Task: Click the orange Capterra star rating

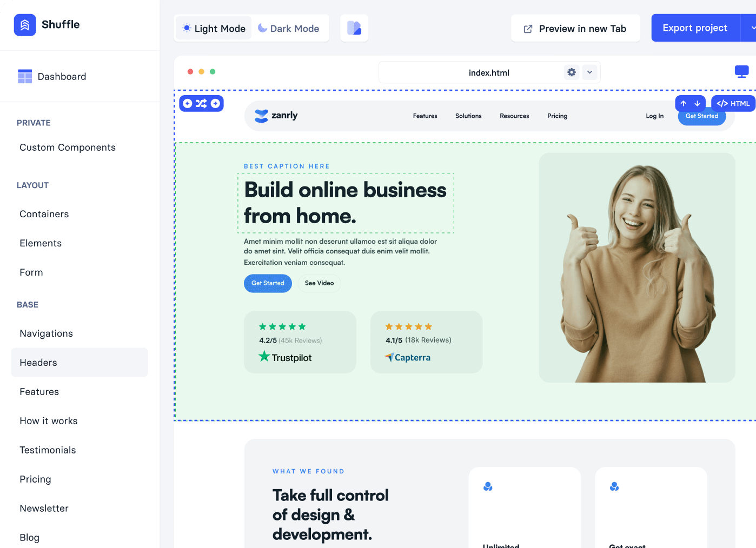Action: 409,326
